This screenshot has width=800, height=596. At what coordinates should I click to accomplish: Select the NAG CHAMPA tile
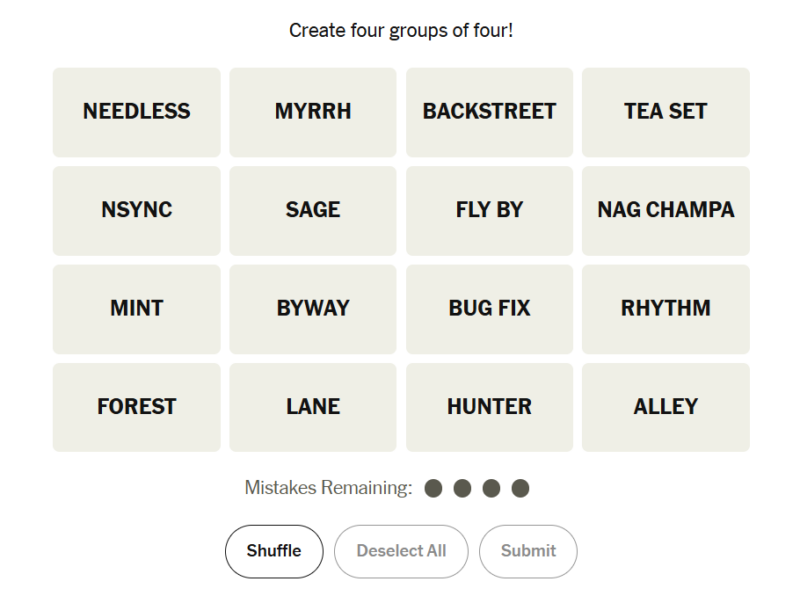pyautogui.click(x=666, y=211)
